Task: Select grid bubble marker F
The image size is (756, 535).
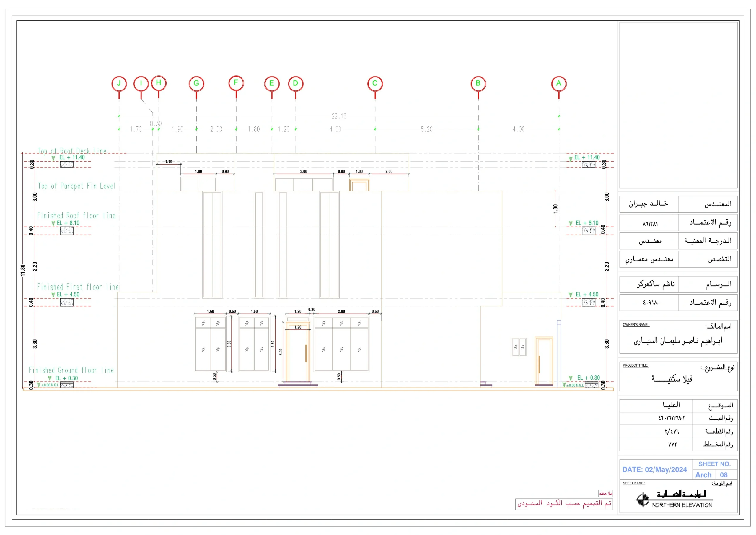Action: click(x=236, y=83)
